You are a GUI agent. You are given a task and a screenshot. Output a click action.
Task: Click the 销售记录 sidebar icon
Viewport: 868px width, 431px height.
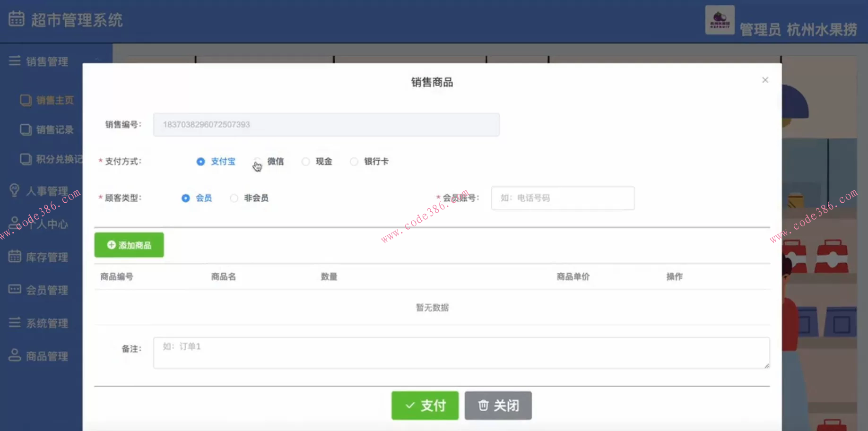pos(26,129)
